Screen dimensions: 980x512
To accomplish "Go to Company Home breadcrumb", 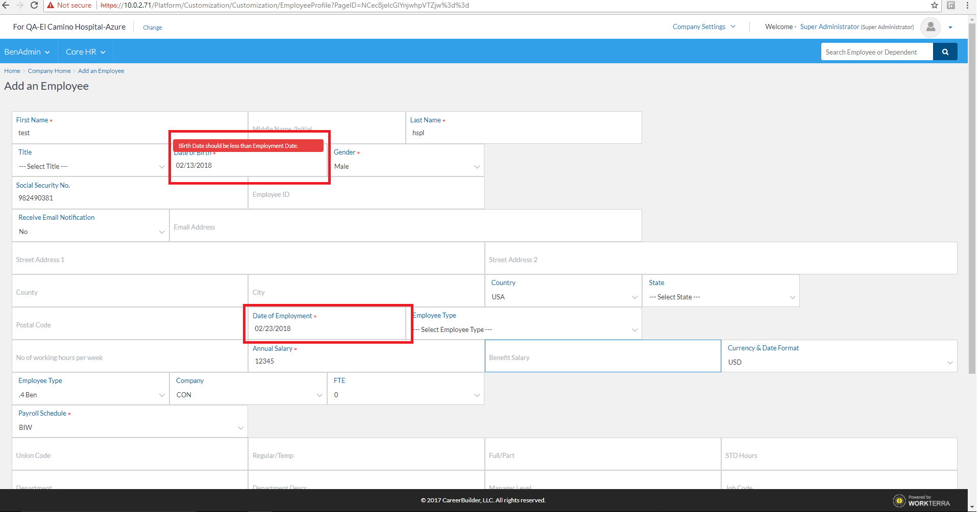I will [x=49, y=71].
